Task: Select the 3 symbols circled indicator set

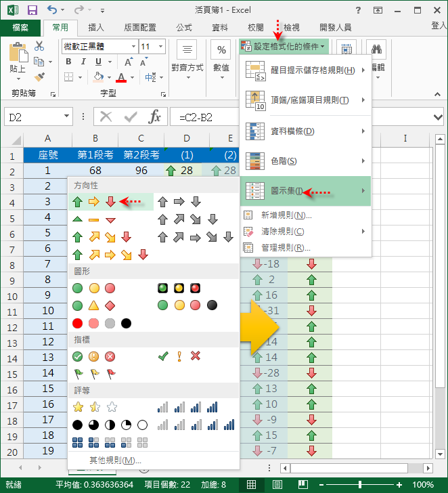Action: point(93,356)
